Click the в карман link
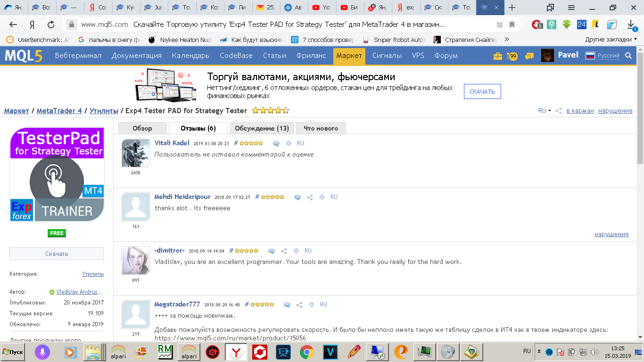 click(580, 111)
